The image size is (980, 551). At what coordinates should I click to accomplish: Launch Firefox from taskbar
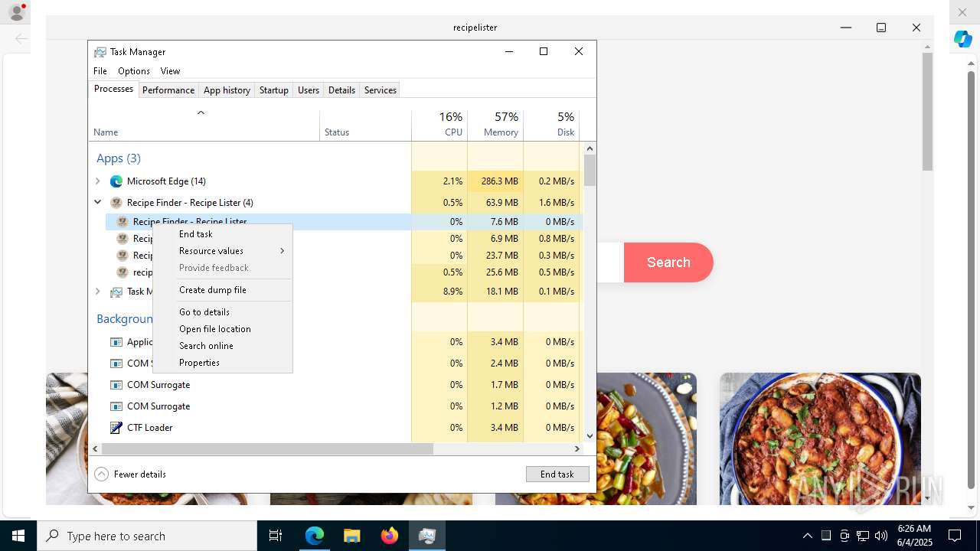(390, 536)
